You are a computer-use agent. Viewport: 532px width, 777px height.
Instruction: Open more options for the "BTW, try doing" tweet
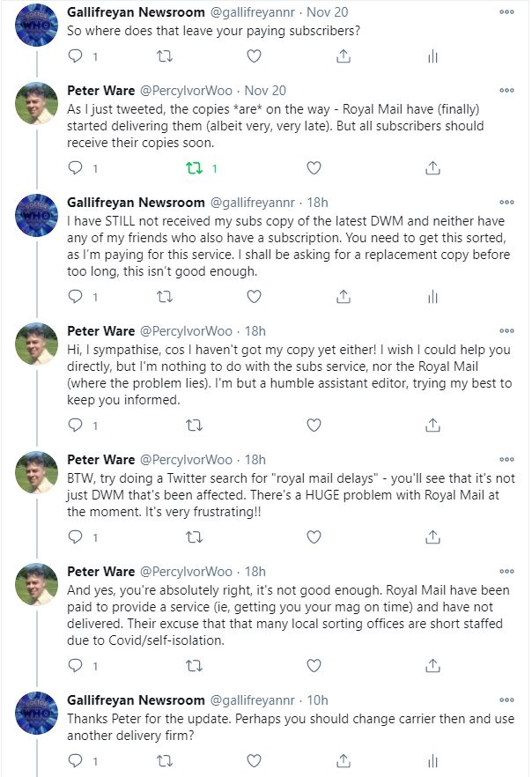[x=506, y=459]
